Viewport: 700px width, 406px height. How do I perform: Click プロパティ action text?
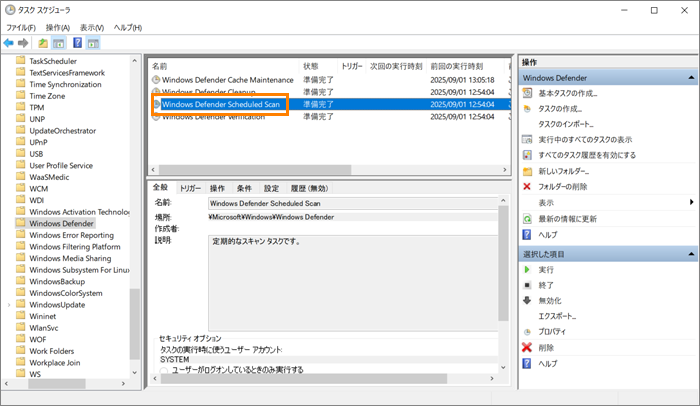(x=552, y=331)
